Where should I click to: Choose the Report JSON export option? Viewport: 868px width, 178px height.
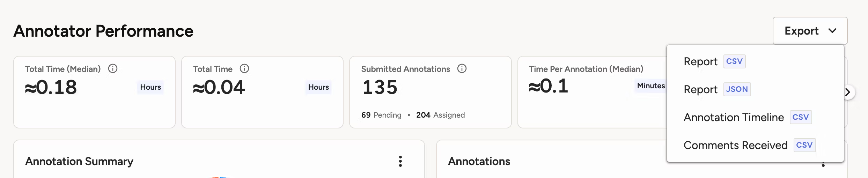tap(717, 89)
